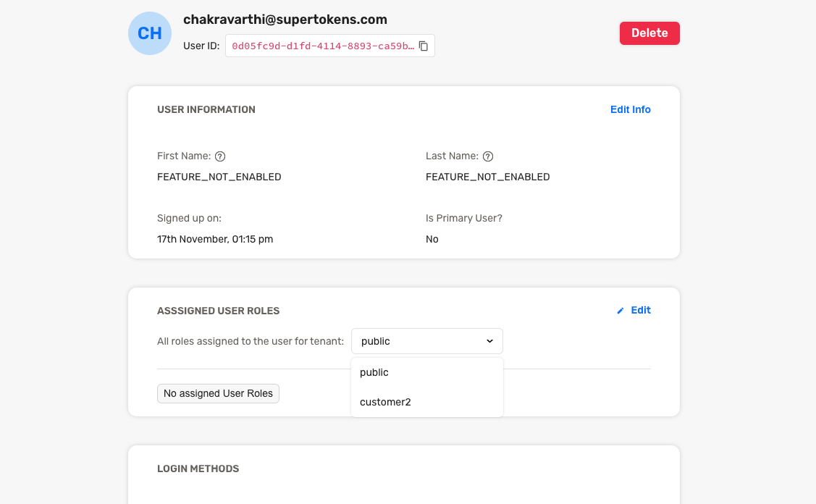816x504 pixels.
Task: Click the email chakravarthi@supertokens.com
Action: (285, 19)
